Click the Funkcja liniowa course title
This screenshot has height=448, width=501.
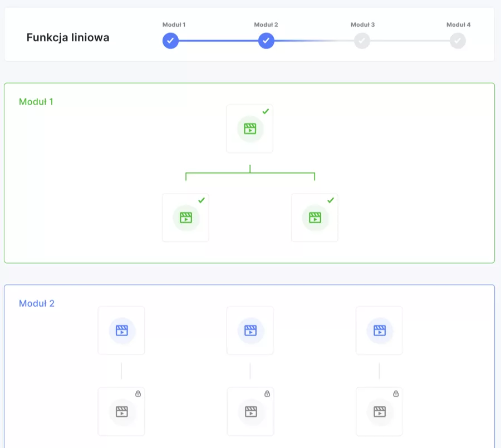68,37
